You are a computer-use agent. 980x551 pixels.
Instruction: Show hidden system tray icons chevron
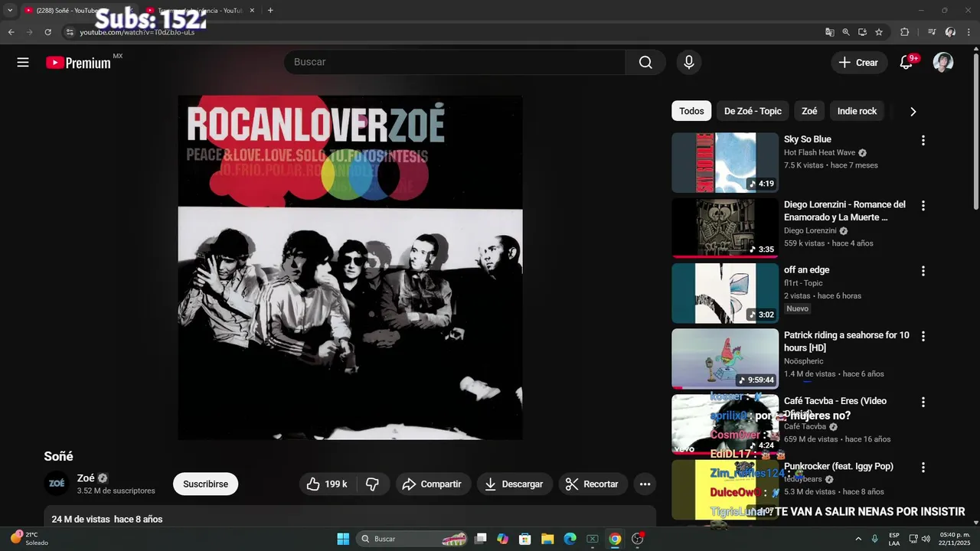pyautogui.click(x=858, y=539)
